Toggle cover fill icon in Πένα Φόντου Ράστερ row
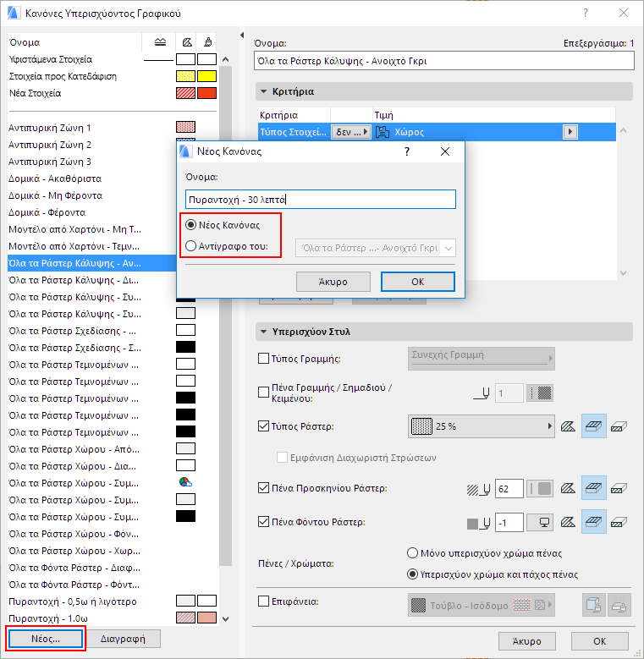The height and width of the screenshot is (659, 644). 593,522
